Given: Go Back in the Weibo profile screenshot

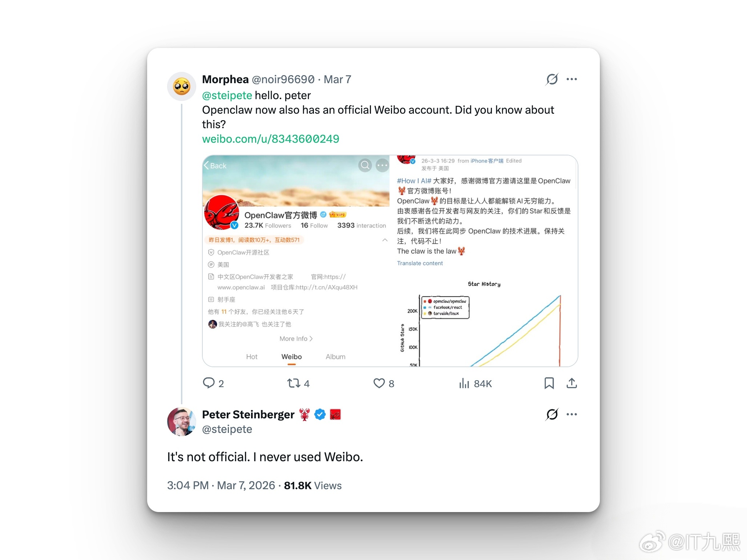Looking at the screenshot, I should [x=215, y=166].
